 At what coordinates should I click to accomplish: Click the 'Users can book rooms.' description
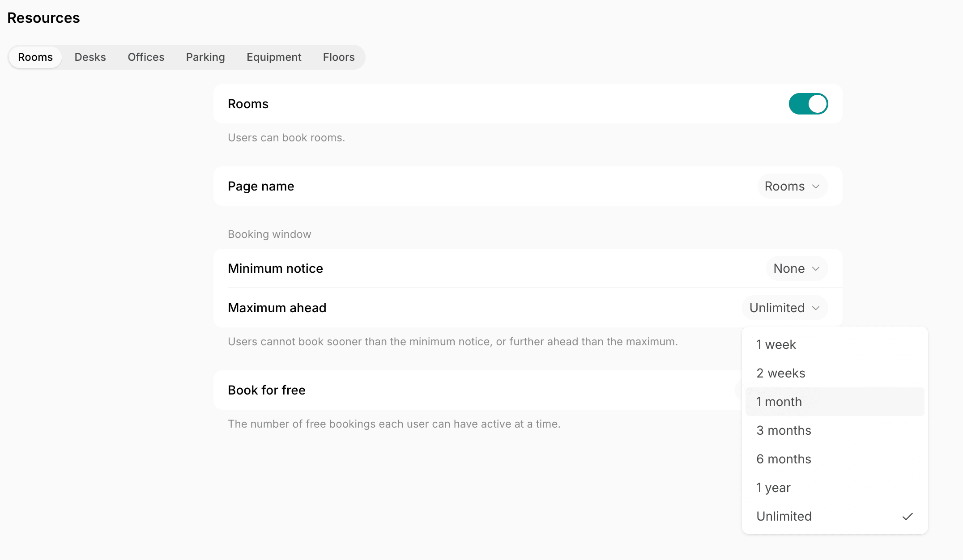(286, 138)
